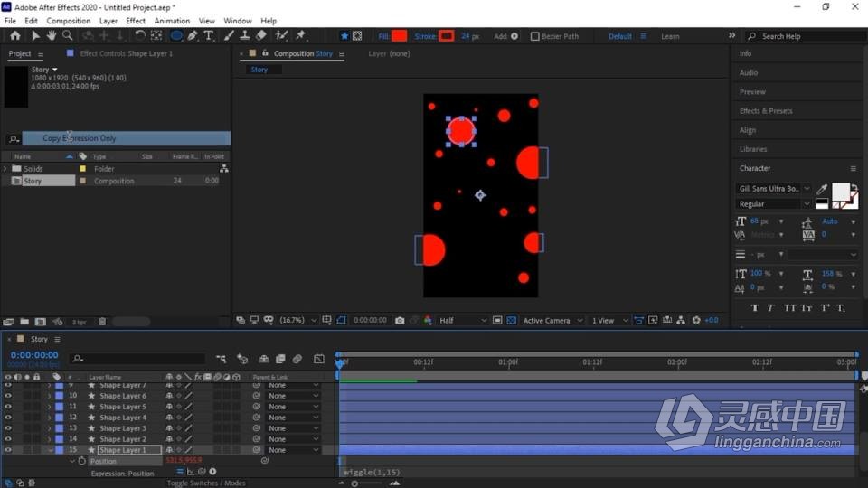This screenshot has height=488, width=868.
Task: Hide Shape Layer 6 with eye icon
Action: coord(8,396)
